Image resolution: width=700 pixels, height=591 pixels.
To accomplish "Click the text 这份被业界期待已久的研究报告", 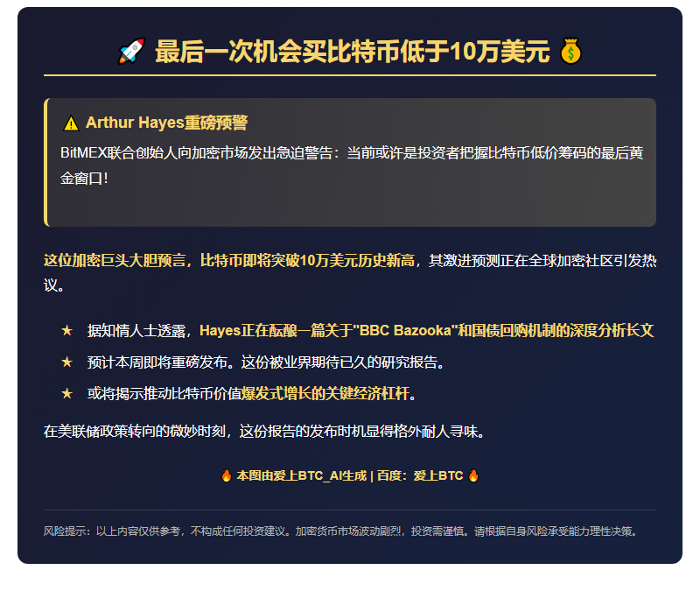I will coord(339,362).
